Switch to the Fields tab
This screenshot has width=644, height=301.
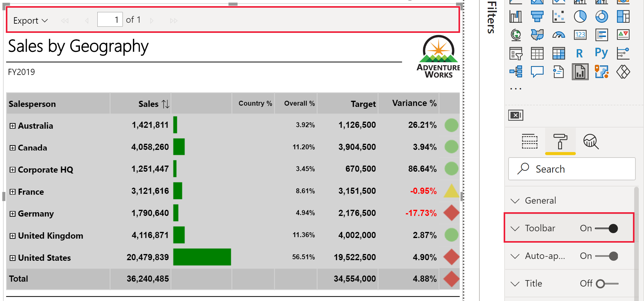point(529,142)
